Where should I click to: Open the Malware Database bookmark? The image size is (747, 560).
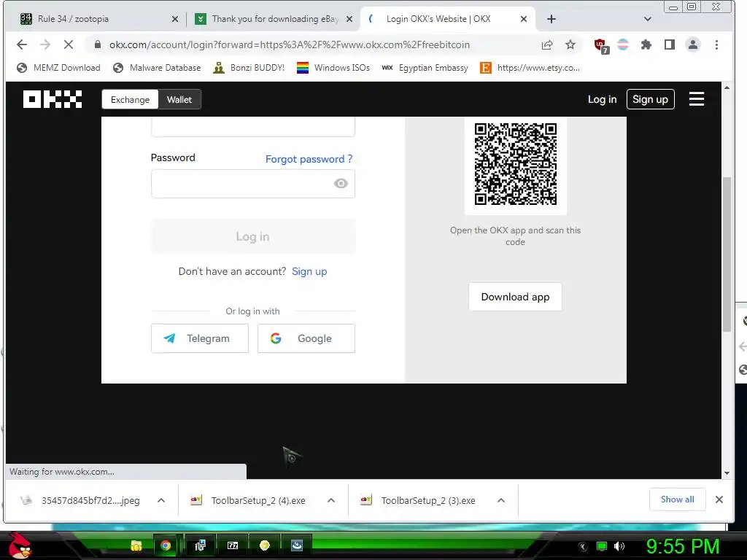tap(157, 68)
